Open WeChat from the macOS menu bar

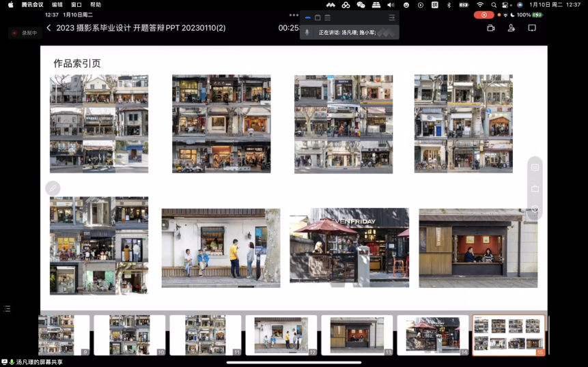(x=361, y=5)
